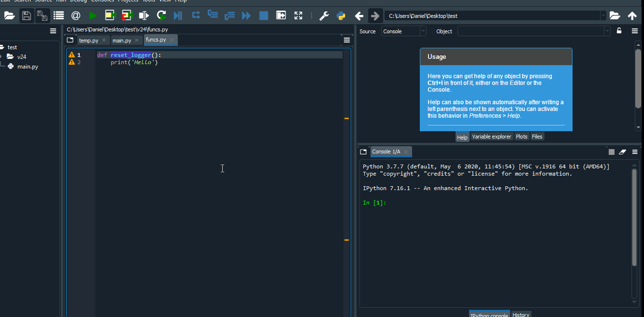The height and width of the screenshot is (317, 644).
Task: Close the funcs.py tab
Action: click(x=172, y=40)
